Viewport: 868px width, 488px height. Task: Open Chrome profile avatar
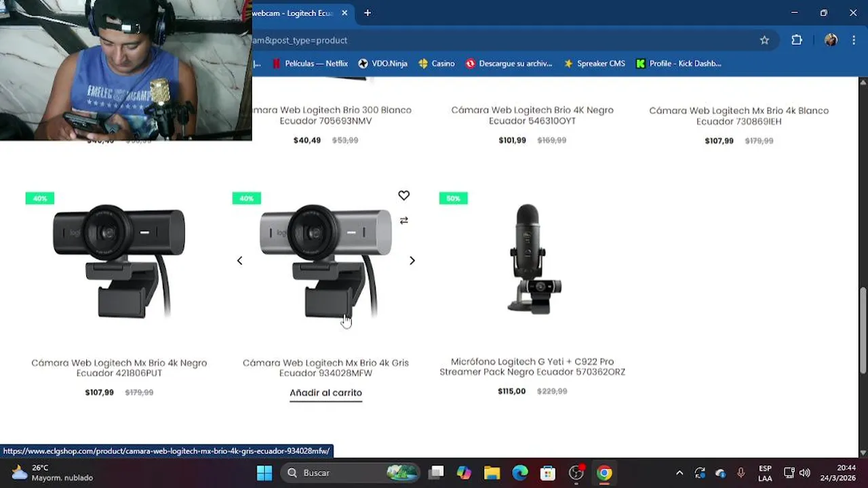pyautogui.click(x=831, y=40)
